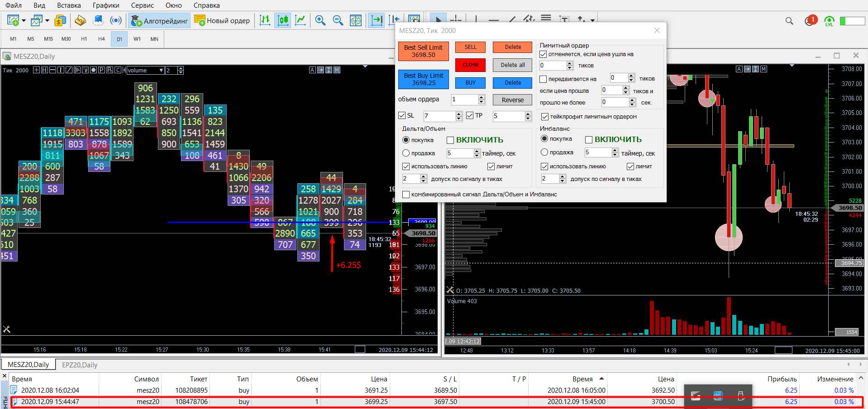Click the red CLOSE button
The image size is (868, 409).
click(471, 65)
